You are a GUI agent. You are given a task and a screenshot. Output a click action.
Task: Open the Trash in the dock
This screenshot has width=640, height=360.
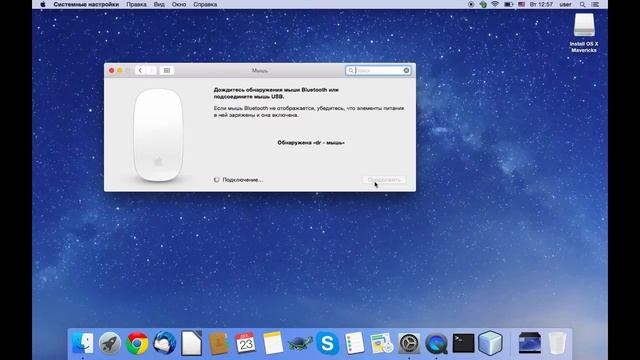click(x=557, y=343)
